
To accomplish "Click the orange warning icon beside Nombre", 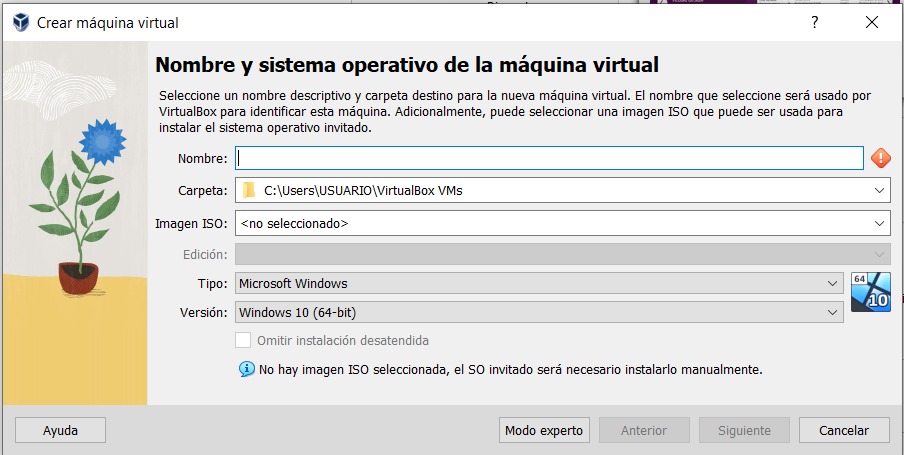I will (880, 158).
